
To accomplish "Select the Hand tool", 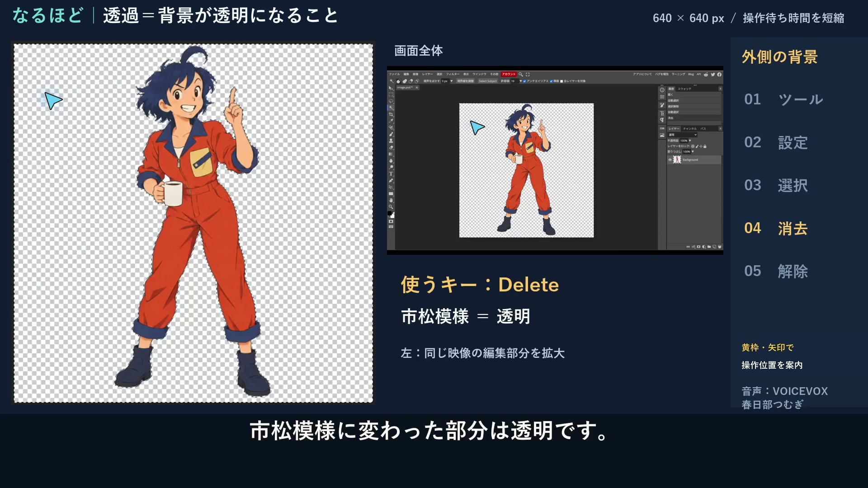I will pyautogui.click(x=391, y=200).
